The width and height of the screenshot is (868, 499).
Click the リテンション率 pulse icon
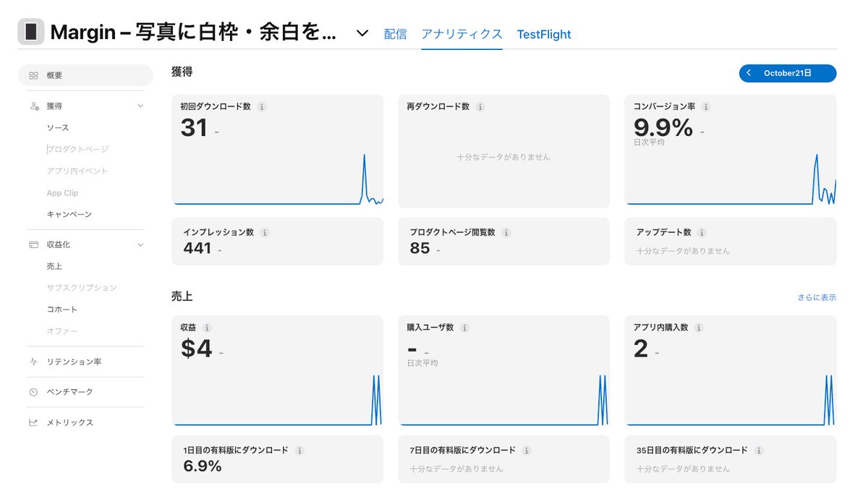[34, 362]
